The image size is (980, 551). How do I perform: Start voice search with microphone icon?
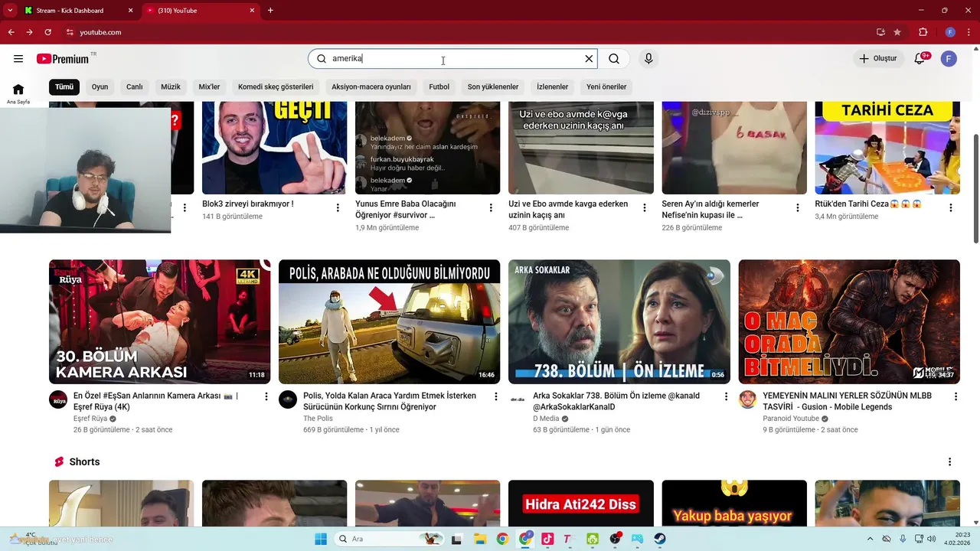[x=648, y=59]
